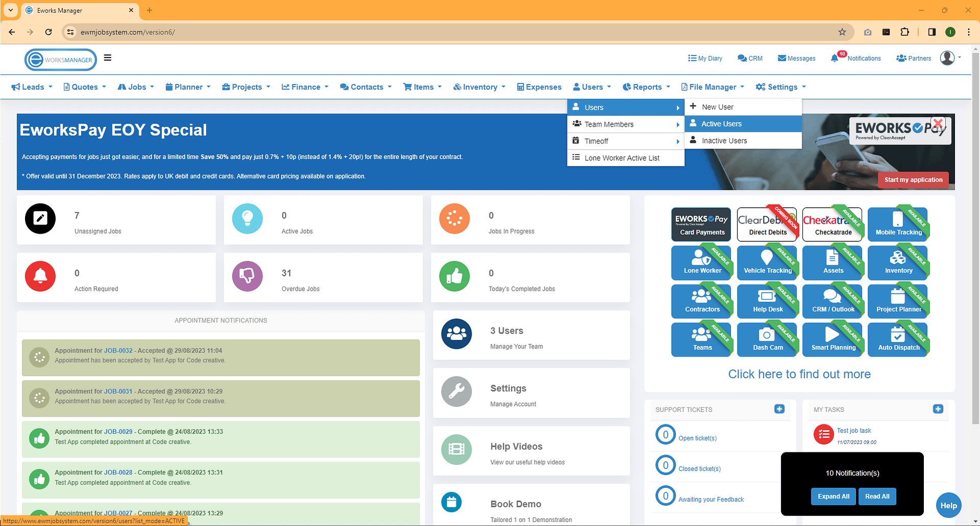Click the notifications bell icon
Image resolution: width=980 pixels, height=526 pixels.
(x=835, y=58)
